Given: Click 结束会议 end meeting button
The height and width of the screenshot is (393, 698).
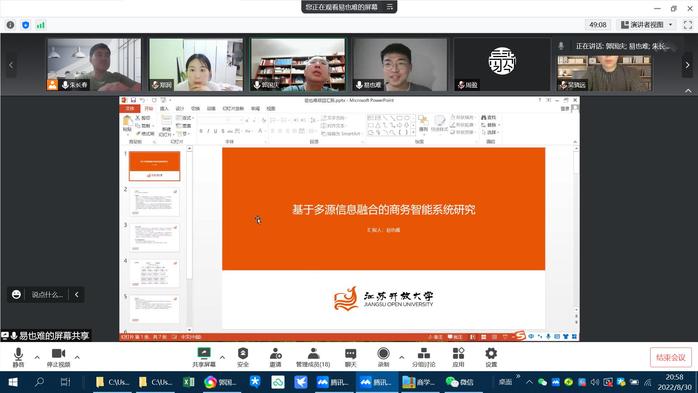Looking at the screenshot, I should pos(671,357).
